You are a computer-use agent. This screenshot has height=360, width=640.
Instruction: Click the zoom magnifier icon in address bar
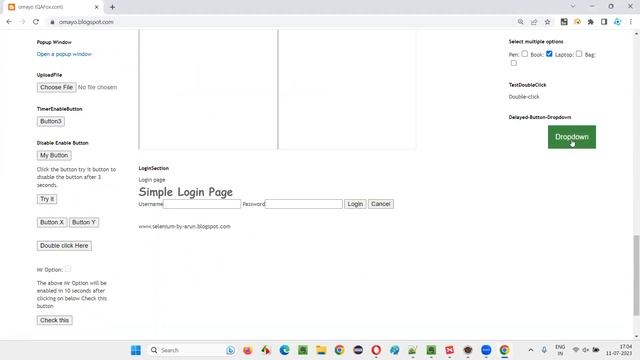click(520, 22)
